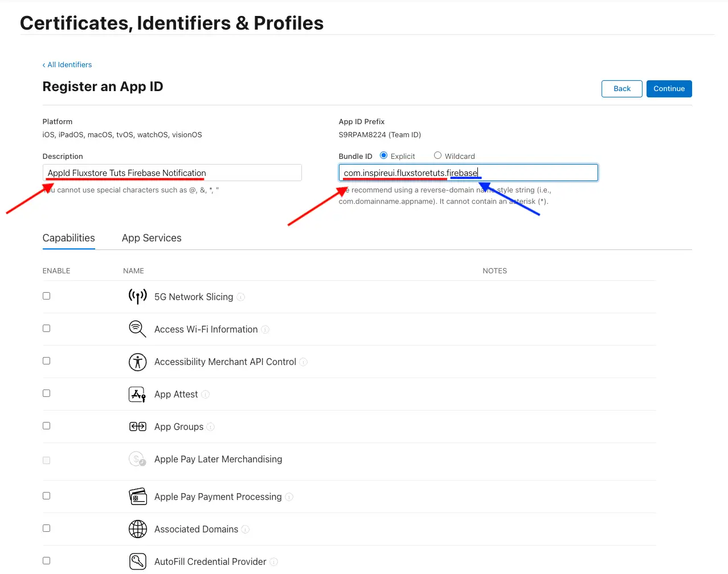Click the AutoFill Credential Provider key icon
The image size is (728, 574).
137,561
